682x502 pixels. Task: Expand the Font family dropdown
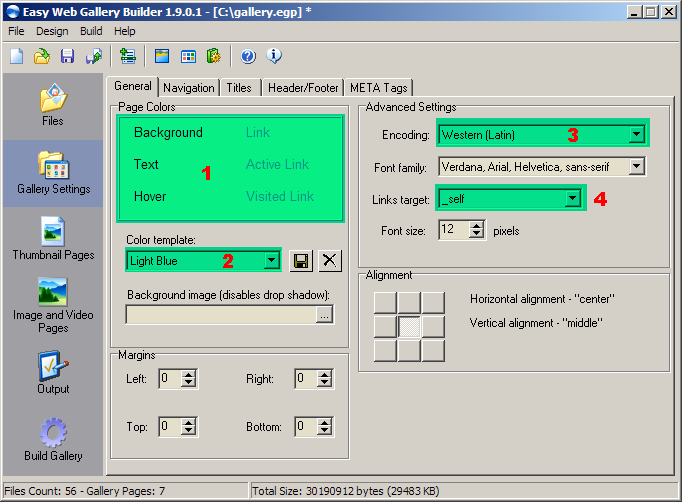[636, 166]
